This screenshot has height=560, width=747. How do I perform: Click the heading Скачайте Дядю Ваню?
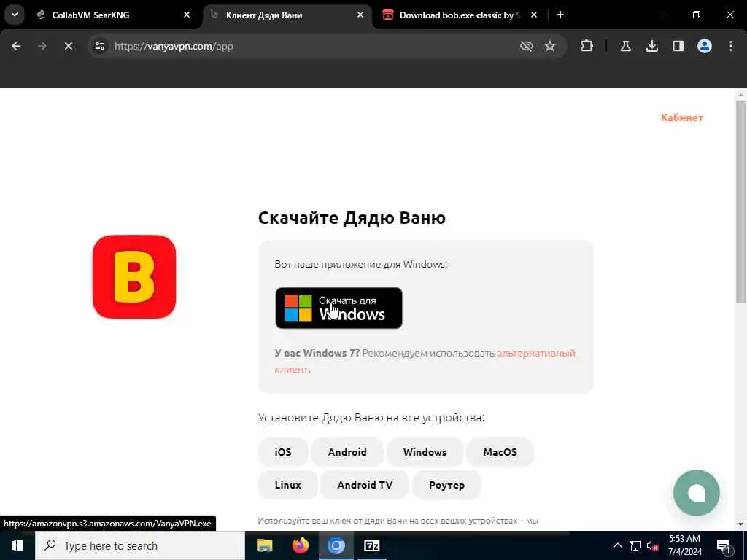(352, 217)
